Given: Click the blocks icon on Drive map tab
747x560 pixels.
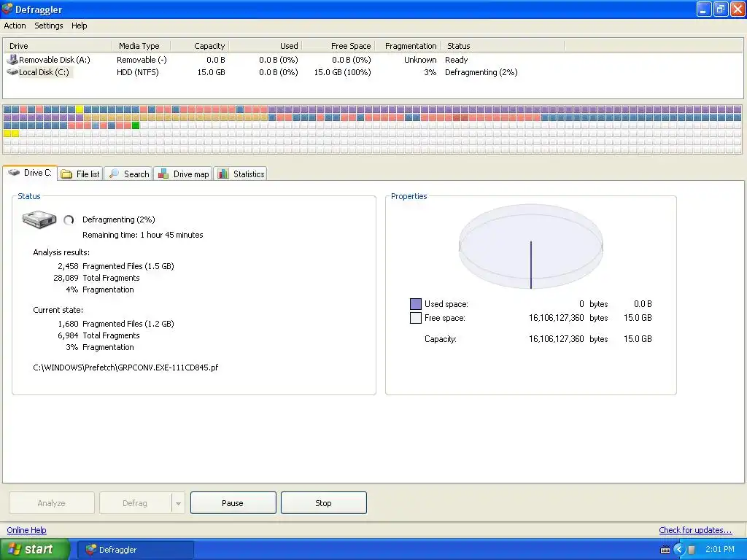Looking at the screenshot, I should (163, 174).
